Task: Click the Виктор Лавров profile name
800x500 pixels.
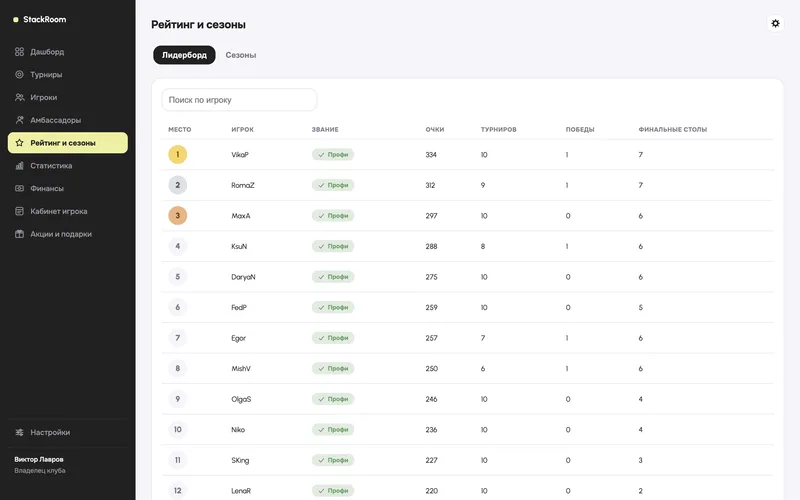Action: 39,459
